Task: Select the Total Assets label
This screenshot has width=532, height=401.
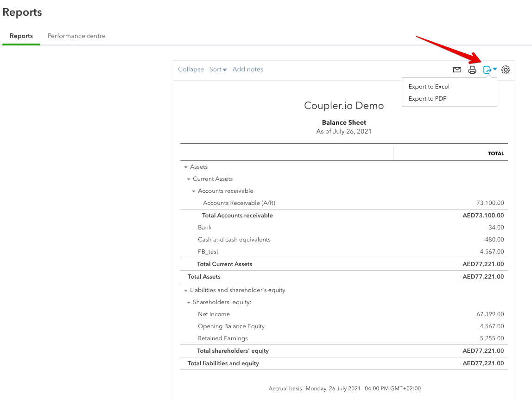Action: point(204,277)
